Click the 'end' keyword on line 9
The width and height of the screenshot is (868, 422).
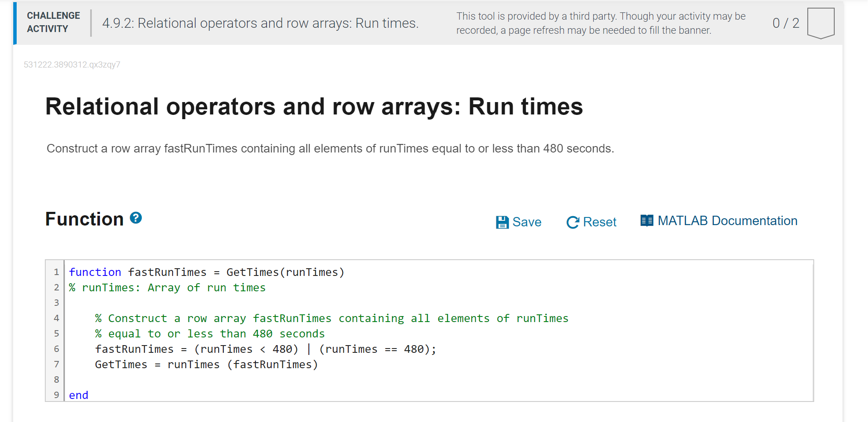pyautogui.click(x=79, y=395)
